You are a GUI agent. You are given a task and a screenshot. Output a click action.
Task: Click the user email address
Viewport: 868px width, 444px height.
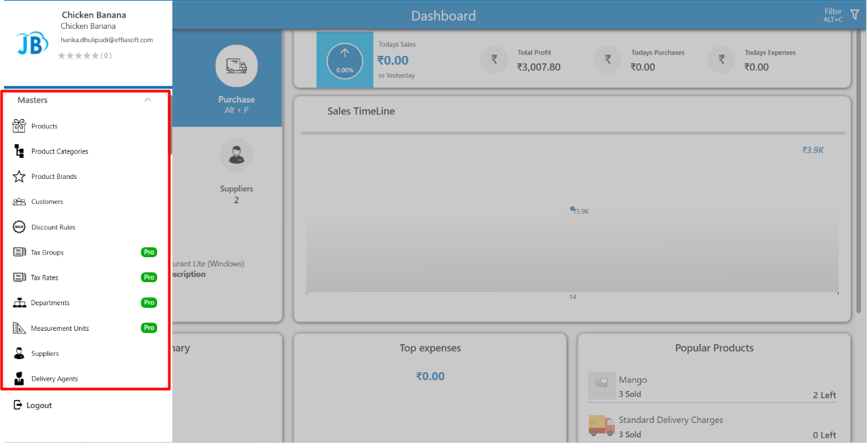point(107,40)
